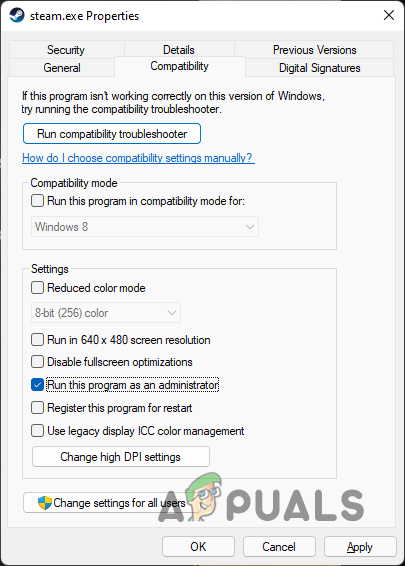This screenshot has height=566, width=405.
Task: Click Run compatibility troubleshooter button
Action: pos(112,134)
